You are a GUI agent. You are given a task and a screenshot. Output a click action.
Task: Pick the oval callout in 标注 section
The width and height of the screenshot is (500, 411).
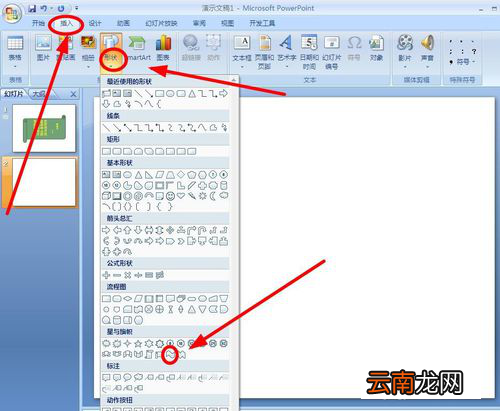pyautogui.click(x=127, y=377)
